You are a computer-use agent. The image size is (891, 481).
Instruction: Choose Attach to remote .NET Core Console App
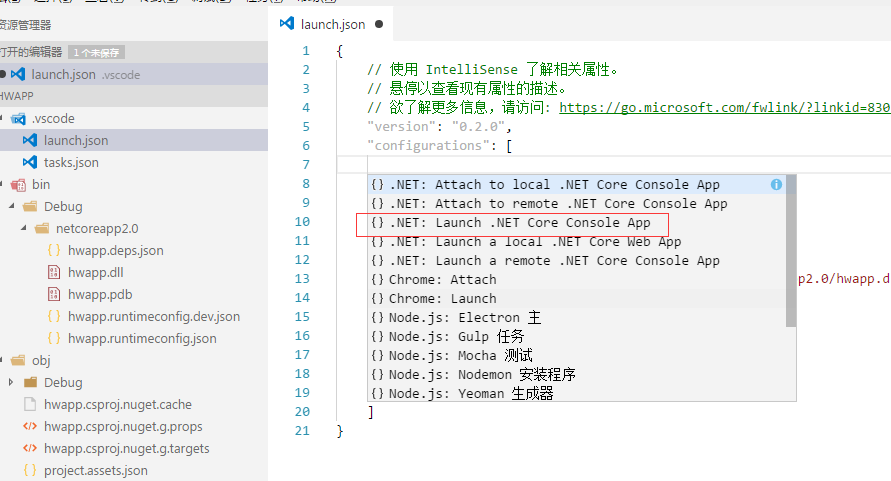[x=577, y=204]
